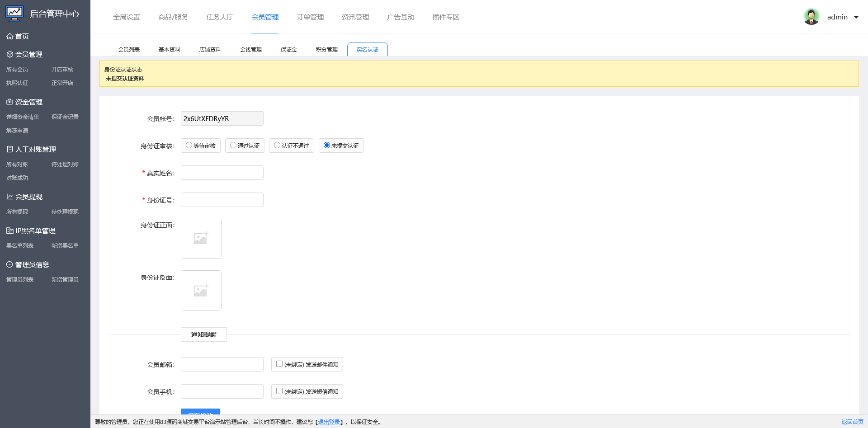Image resolution: width=868 pixels, height=428 pixels.
Task: Open 开店审核 in the sidebar
Action: [x=62, y=69]
